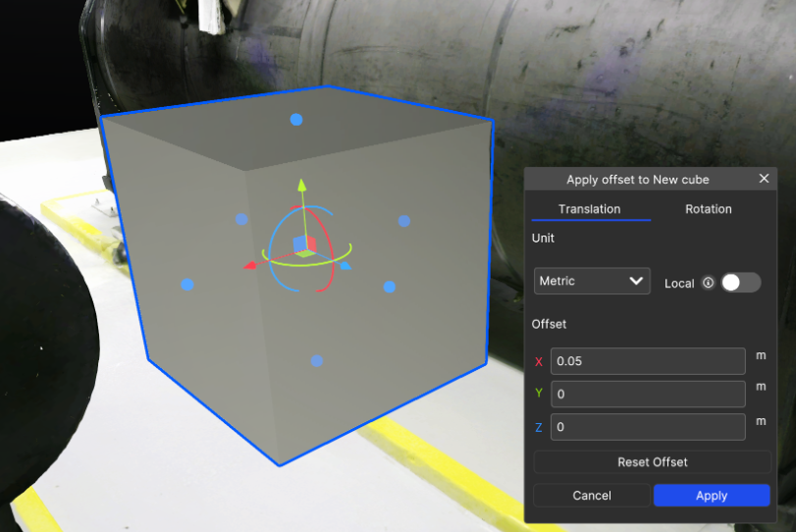Click the Reset Offset button

coord(652,462)
